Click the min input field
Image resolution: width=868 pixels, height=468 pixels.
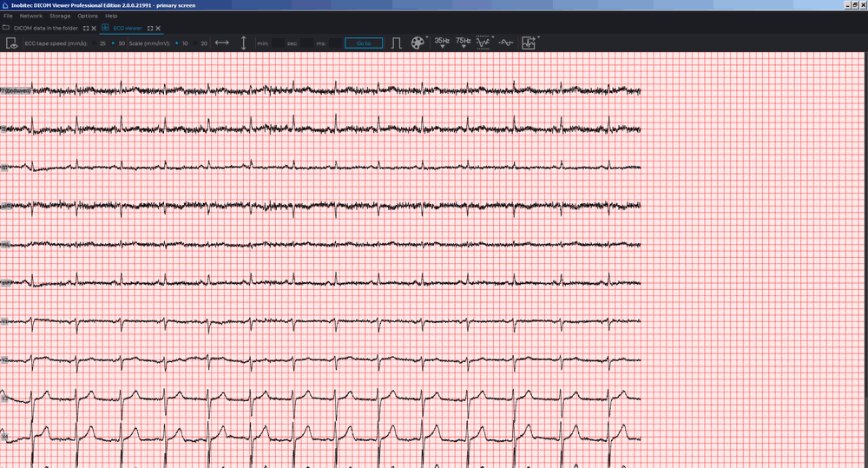278,43
